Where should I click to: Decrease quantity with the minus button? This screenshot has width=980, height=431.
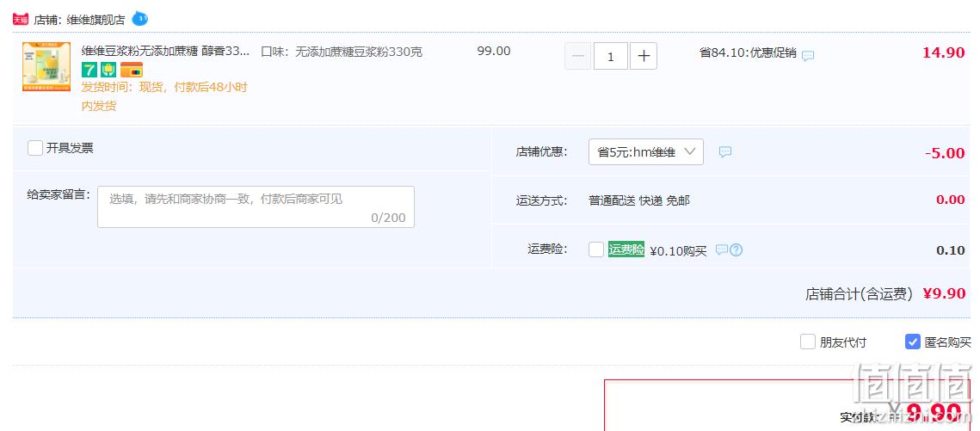(578, 57)
